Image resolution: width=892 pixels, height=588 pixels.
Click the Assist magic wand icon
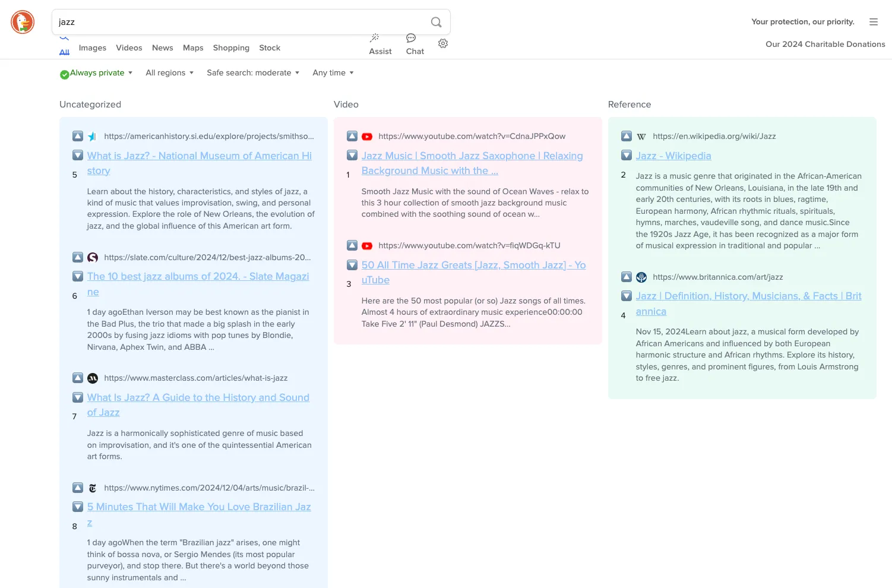(375, 38)
